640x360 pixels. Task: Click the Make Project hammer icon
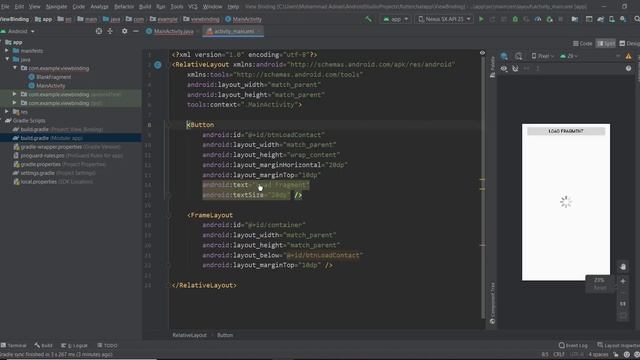368,19
